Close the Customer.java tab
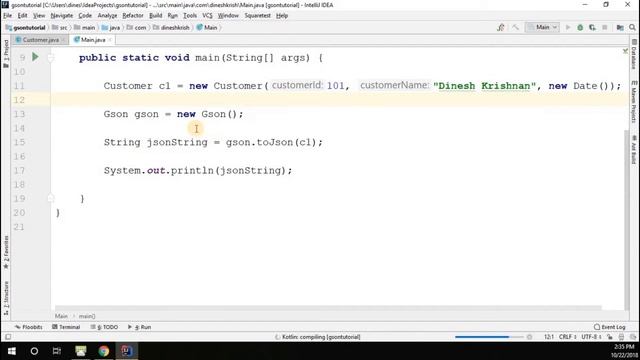The image size is (640, 360). point(63,40)
